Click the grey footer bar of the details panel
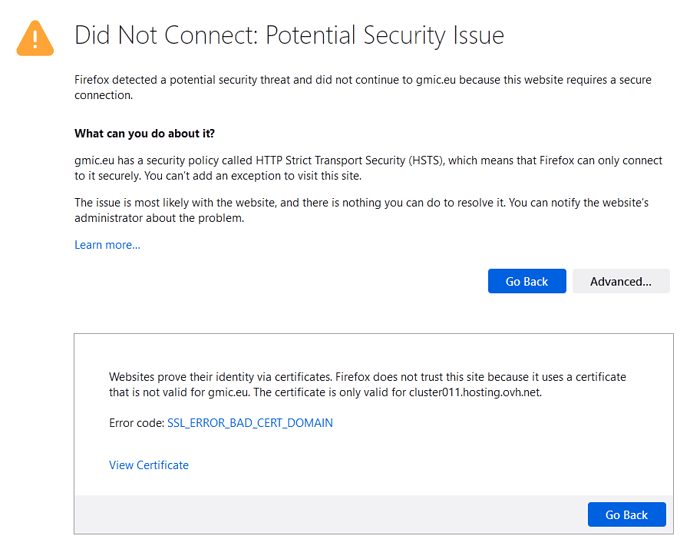 330,515
